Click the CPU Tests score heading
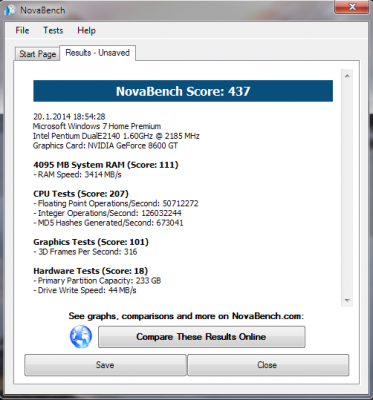This screenshot has height=400, width=373. click(x=81, y=194)
